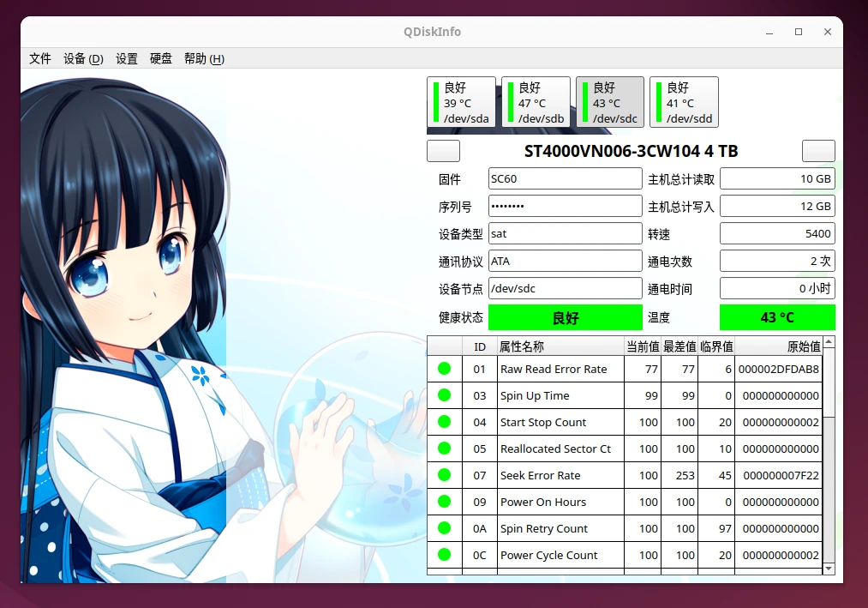Click green status dot for Raw Read Error Rate
Image resolution: width=868 pixels, height=608 pixels.
click(444, 369)
